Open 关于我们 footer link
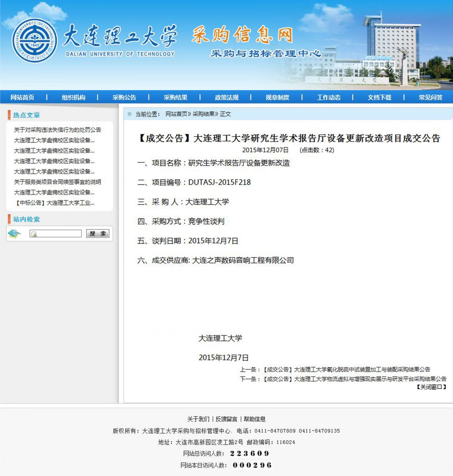 [x=199, y=419]
